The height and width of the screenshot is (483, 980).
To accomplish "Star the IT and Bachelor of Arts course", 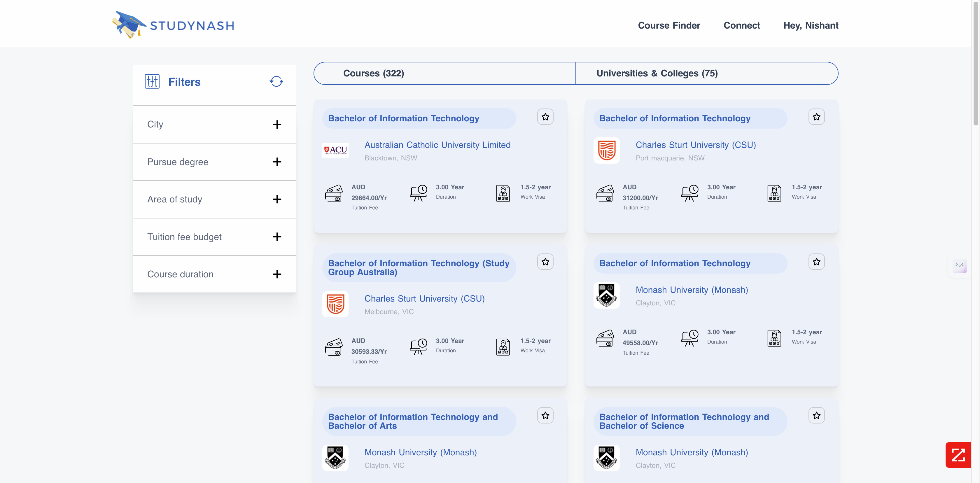I will 545,415.
